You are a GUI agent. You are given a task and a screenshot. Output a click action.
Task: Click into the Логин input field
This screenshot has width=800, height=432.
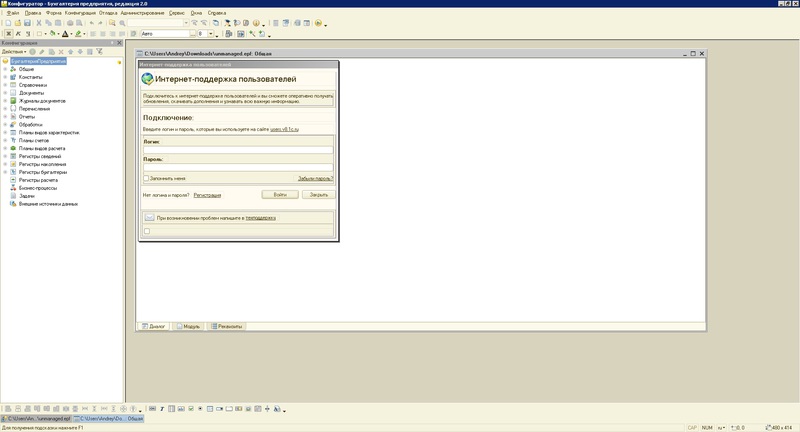tap(238, 149)
